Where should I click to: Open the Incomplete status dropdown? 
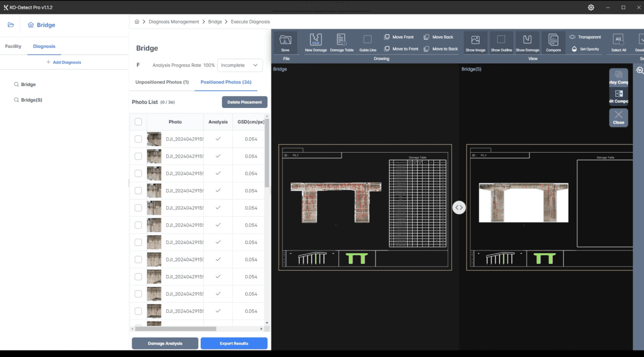click(x=240, y=65)
